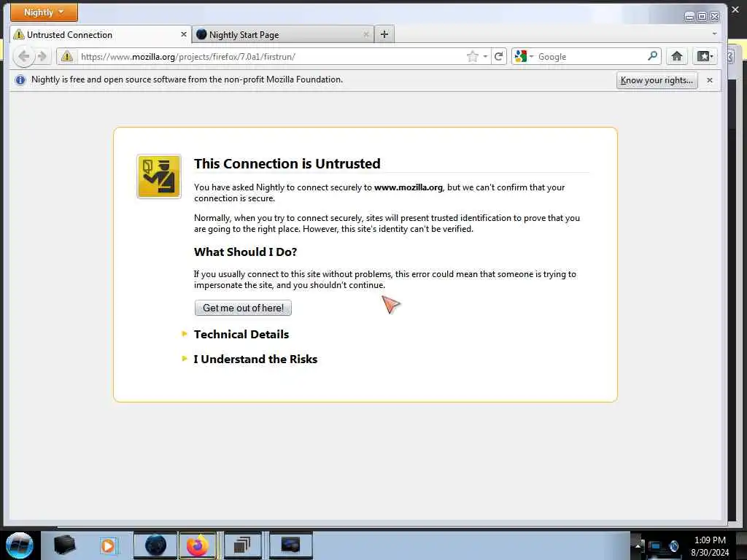
Task: Open the stacked windows taskbar icon
Action: [242, 545]
